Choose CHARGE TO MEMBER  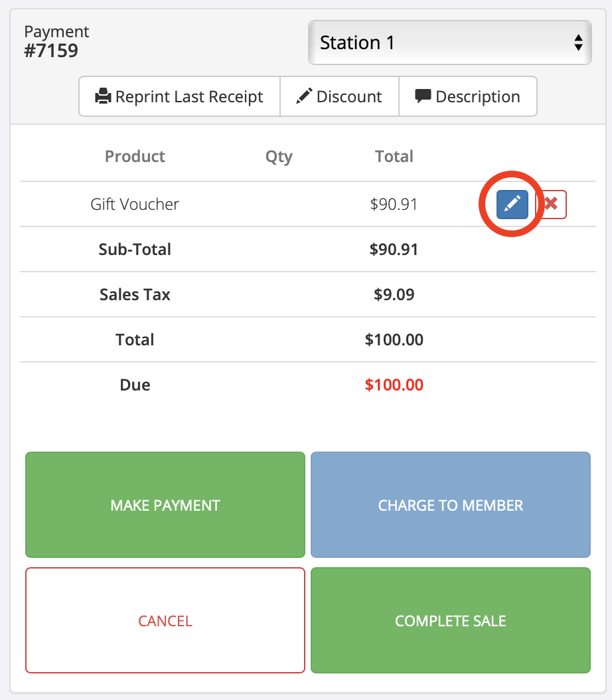tap(450, 505)
